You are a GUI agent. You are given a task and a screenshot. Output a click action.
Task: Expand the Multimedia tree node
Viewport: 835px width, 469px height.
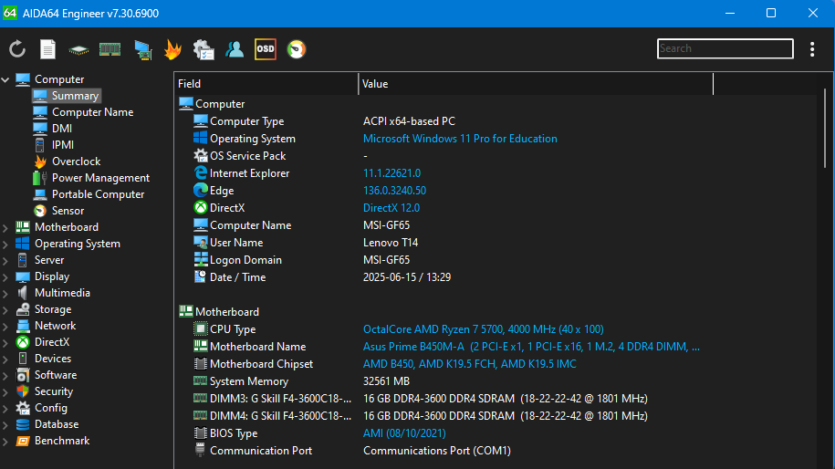[x=5, y=294]
